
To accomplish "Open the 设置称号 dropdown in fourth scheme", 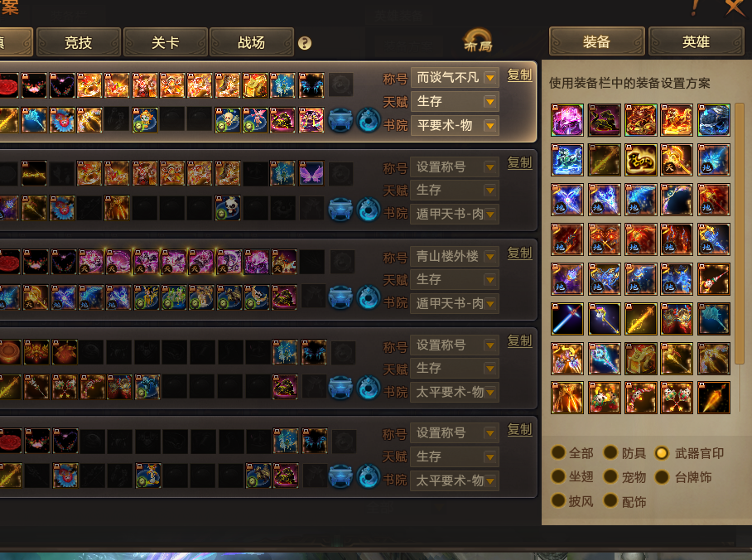I will point(455,345).
